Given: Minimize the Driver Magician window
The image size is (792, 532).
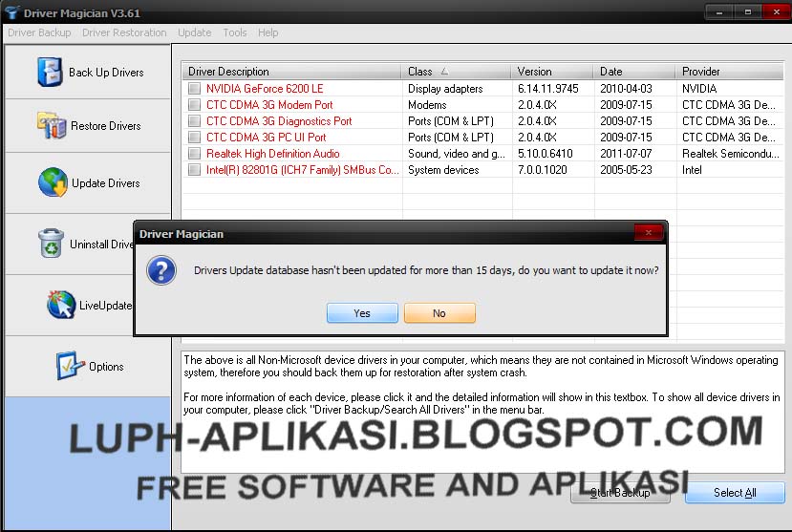Looking at the screenshot, I should click(718, 11).
